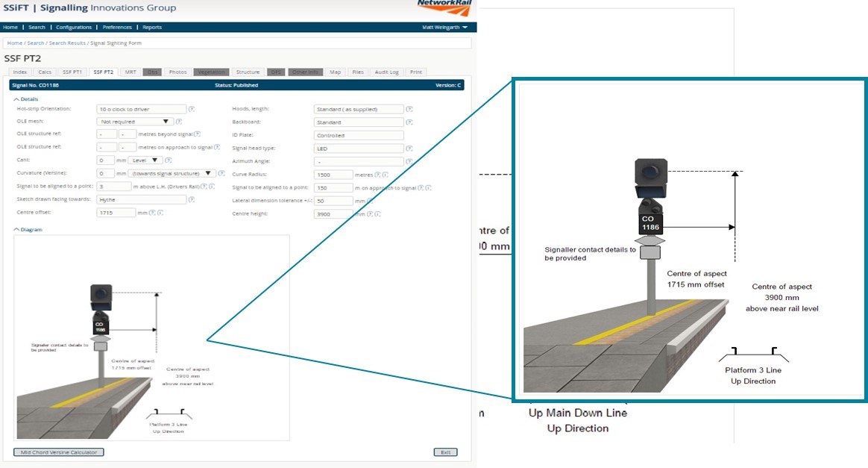The width and height of the screenshot is (868, 468).
Task: Open help for Backboard field
Action: pos(409,122)
